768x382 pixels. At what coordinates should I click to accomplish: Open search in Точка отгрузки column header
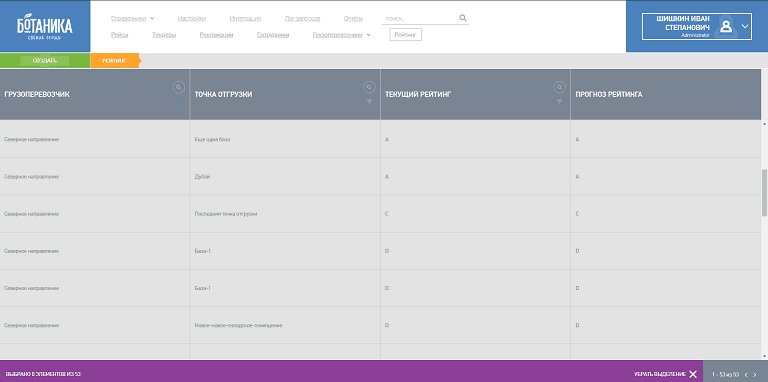click(369, 87)
